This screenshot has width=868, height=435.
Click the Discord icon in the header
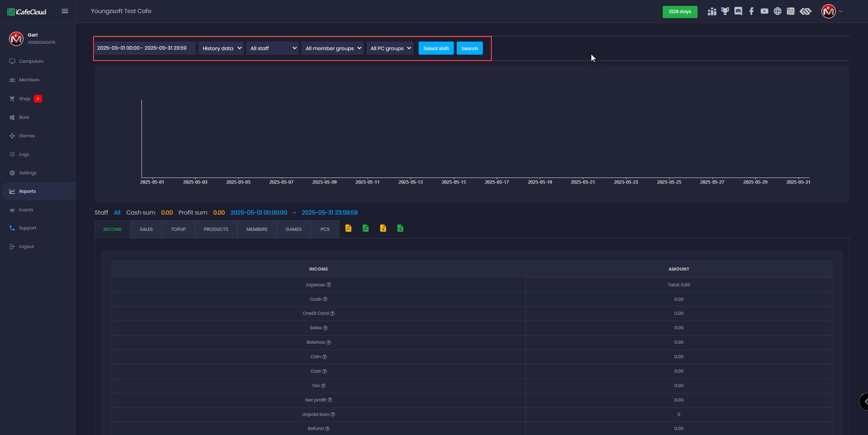738,11
